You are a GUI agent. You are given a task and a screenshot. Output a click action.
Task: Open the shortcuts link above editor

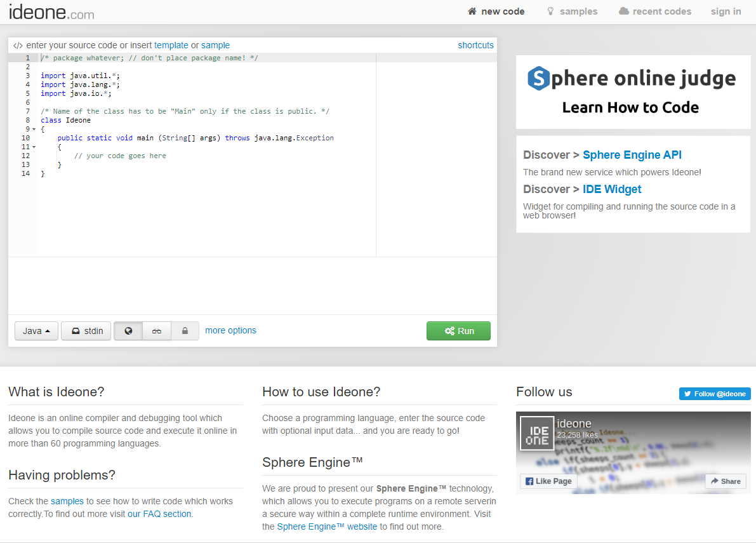coord(475,45)
